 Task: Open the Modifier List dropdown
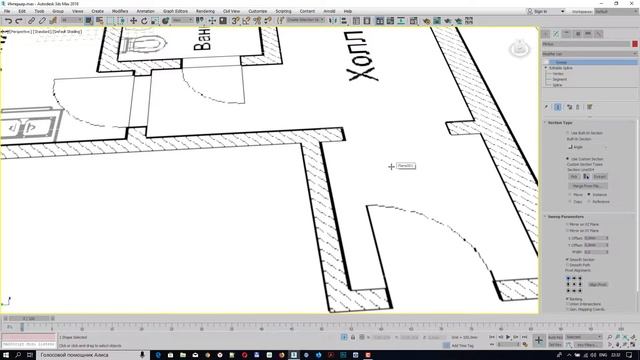[x=590, y=53]
